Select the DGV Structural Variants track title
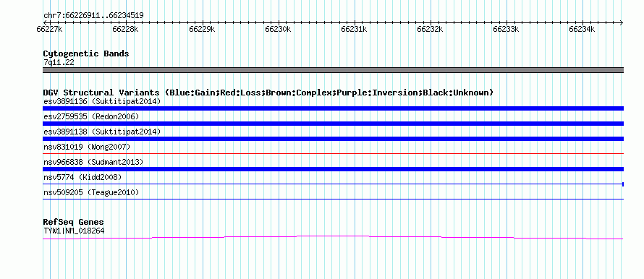Image resolution: width=644 pixels, height=279 pixels. click(x=268, y=93)
